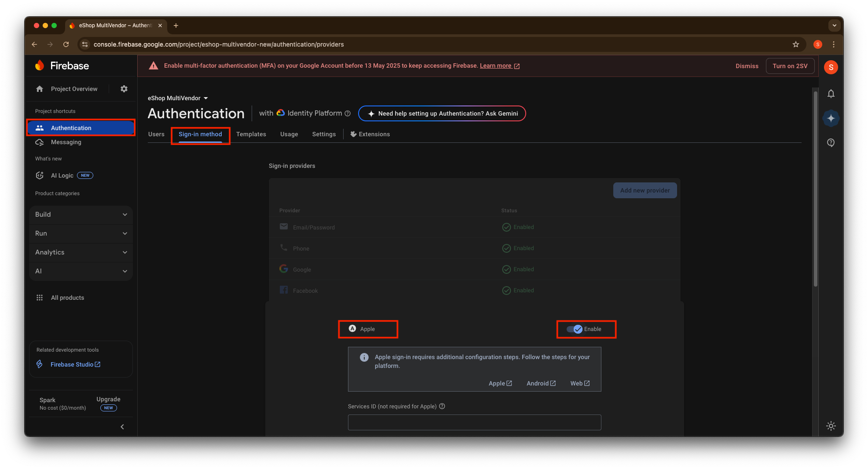Open the Firebase Studio link
This screenshot has width=868, height=469.
75,364
